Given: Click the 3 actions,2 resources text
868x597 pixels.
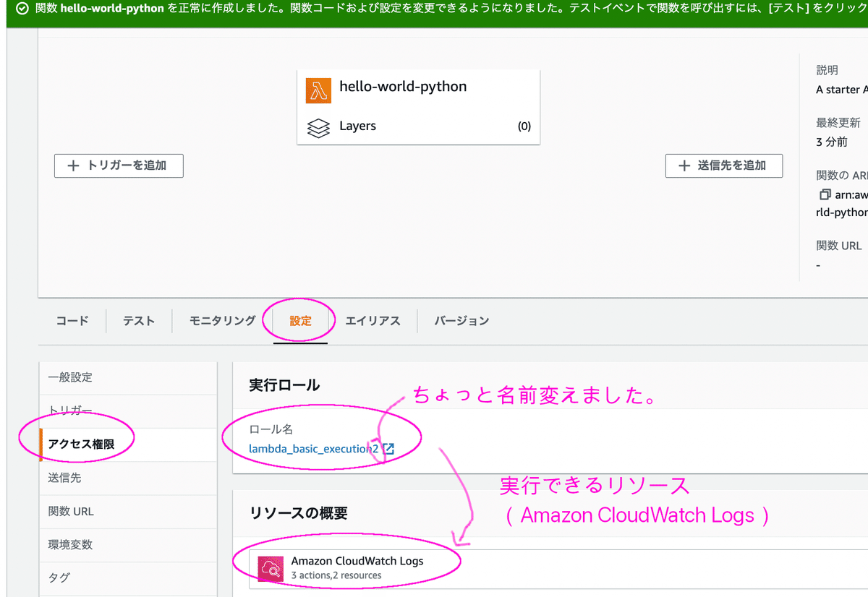Looking at the screenshot, I should [x=336, y=575].
